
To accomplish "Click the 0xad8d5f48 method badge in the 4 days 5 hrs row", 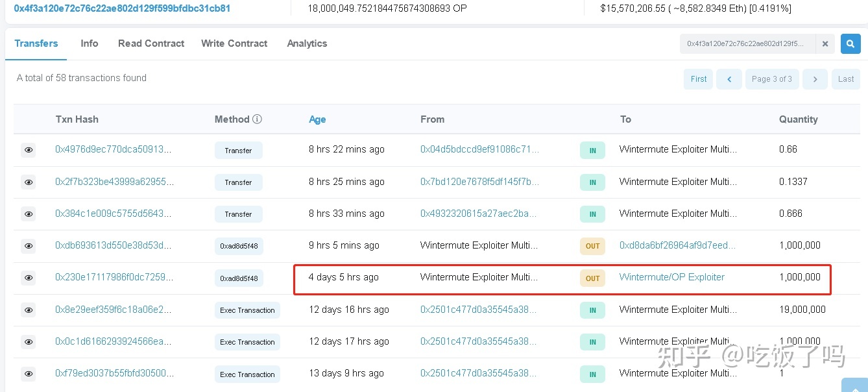I will tap(239, 278).
